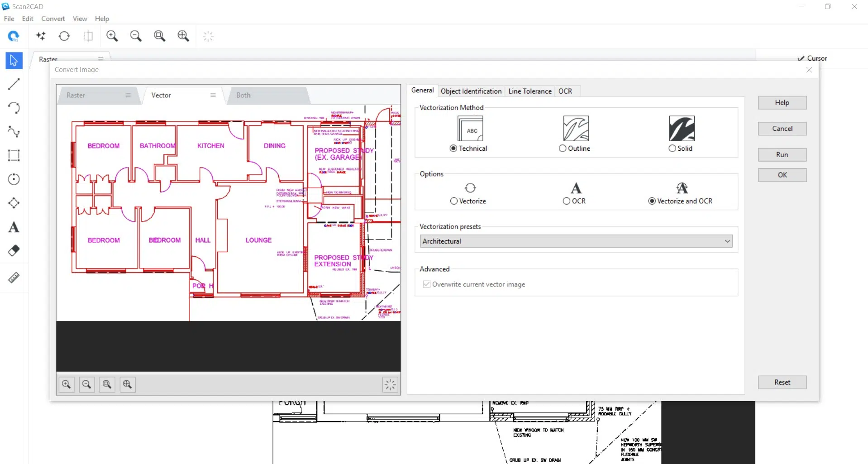Screen dimensions: 868x464
Task: Activate the Eraser tool
Action: pyautogui.click(x=14, y=250)
